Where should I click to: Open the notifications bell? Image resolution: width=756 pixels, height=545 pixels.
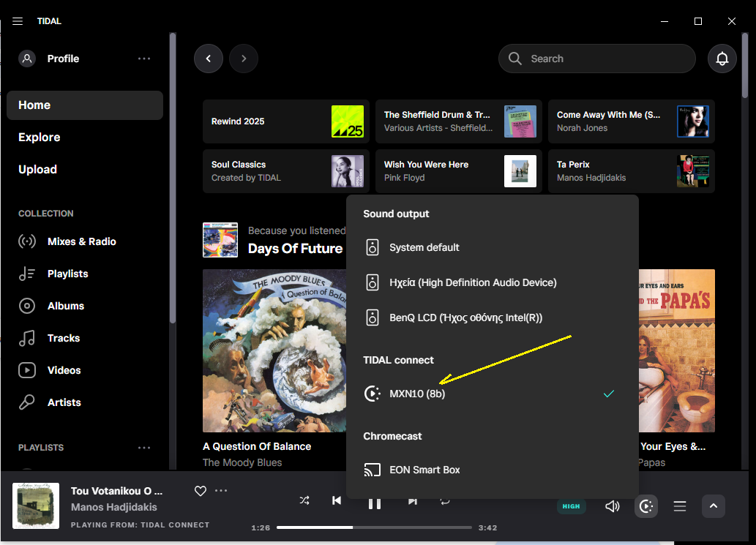(722, 59)
